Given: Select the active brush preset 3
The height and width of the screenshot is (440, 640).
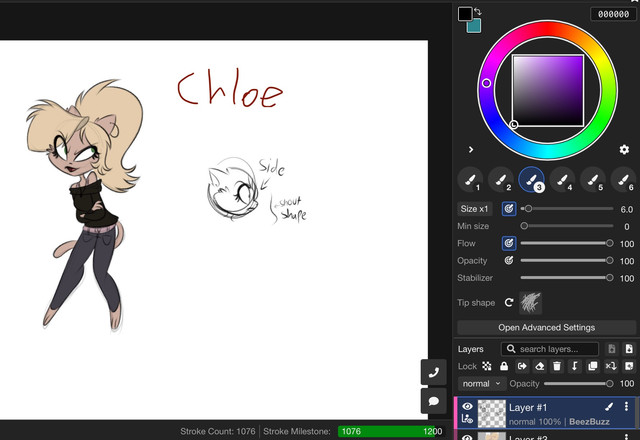Looking at the screenshot, I should [531, 180].
